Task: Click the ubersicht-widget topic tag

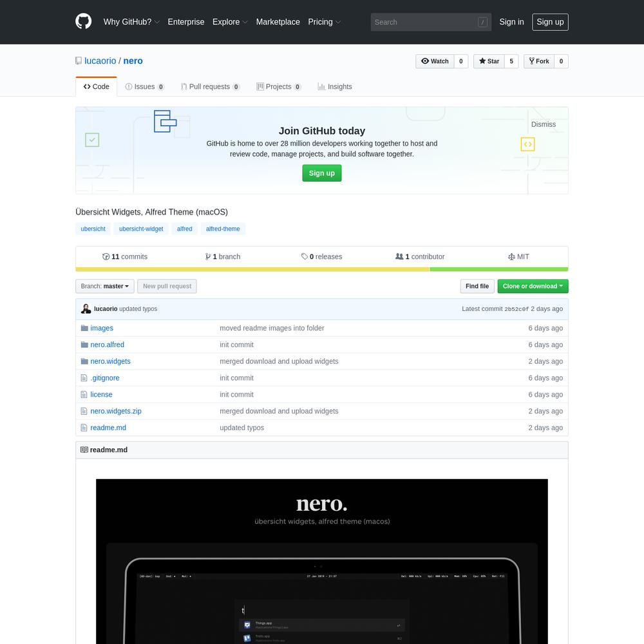Action: [x=141, y=229]
